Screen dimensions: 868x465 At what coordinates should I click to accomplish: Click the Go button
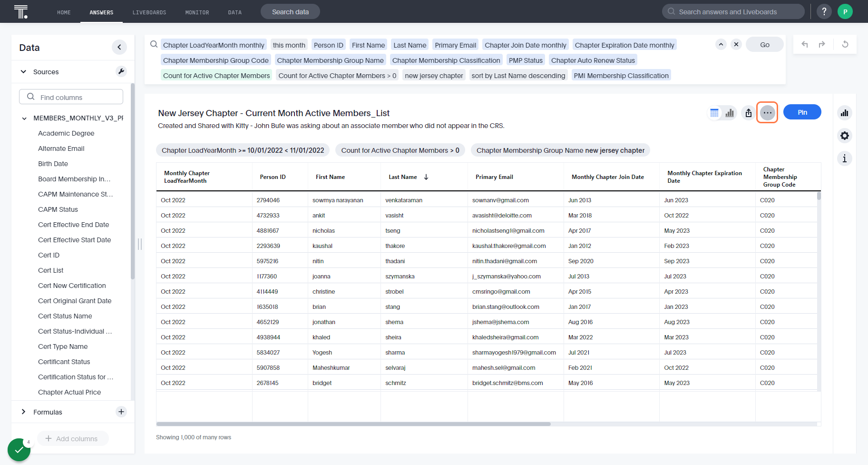coord(765,44)
